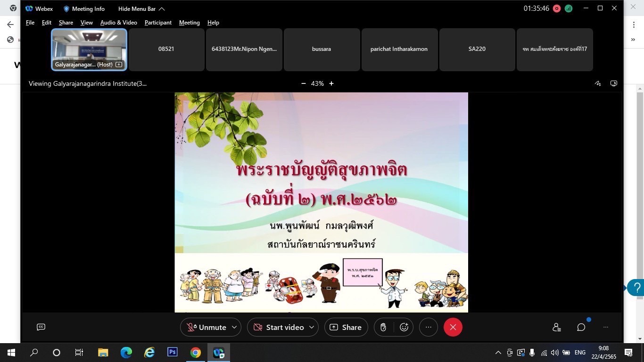Open more options ellipsis in control bar
Image resolution: width=644 pixels, height=362 pixels.
tap(428, 327)
